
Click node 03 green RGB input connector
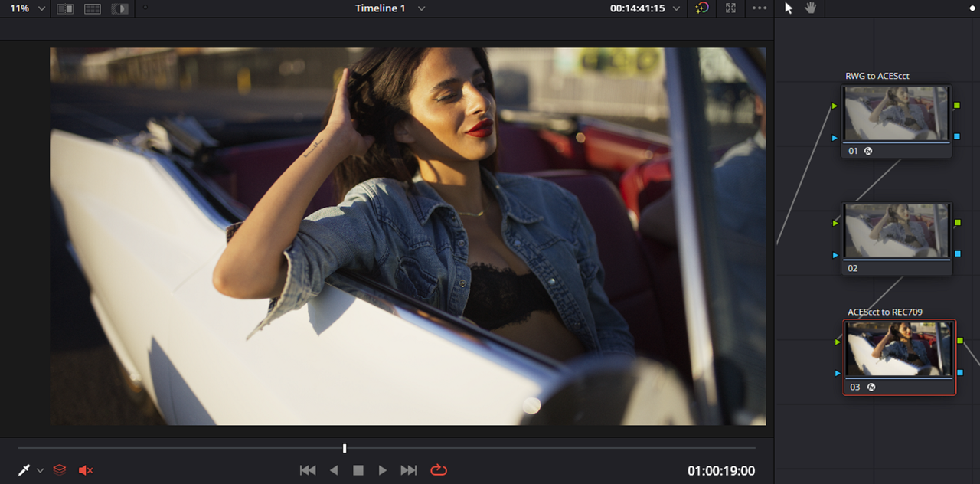[x=838, y=342]
